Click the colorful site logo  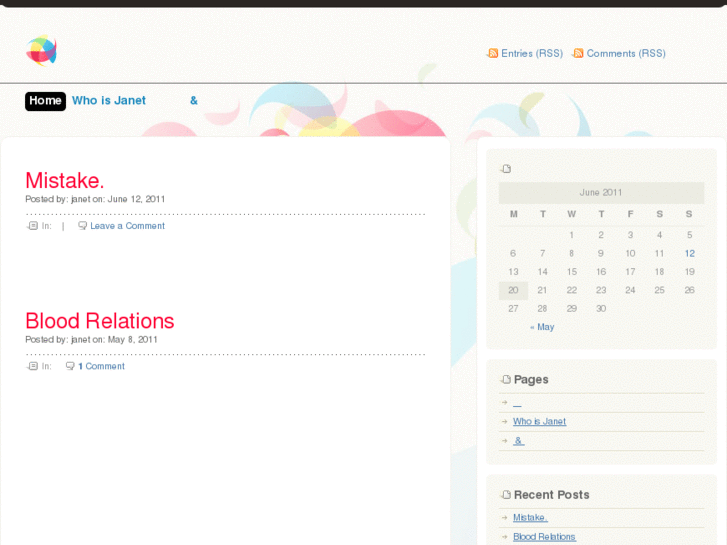41,50
